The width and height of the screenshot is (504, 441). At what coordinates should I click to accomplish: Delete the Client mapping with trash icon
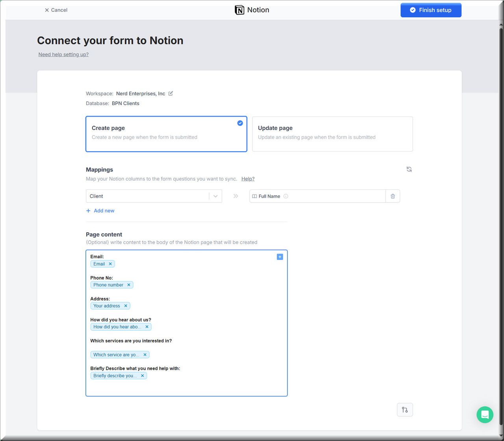click(x=393, y=196)
